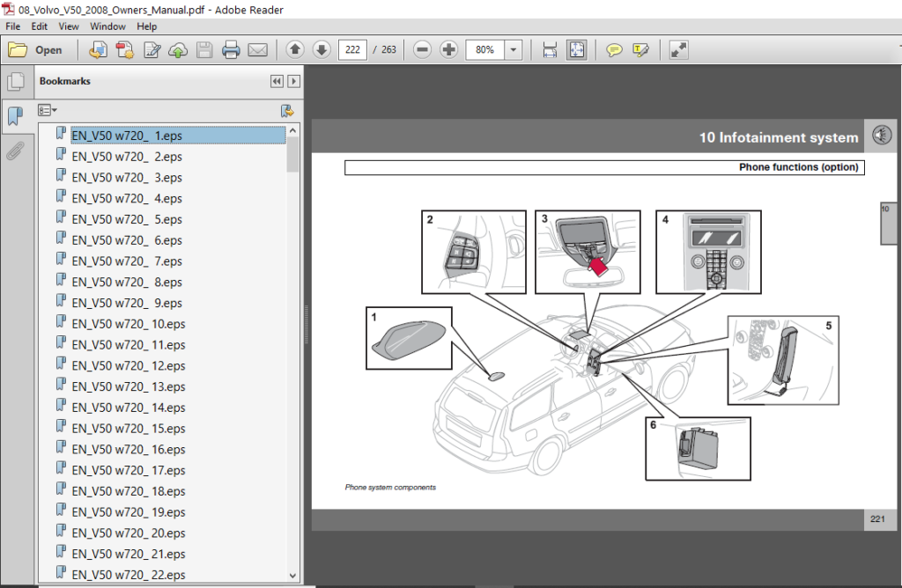Viewport: 902px width, 588px height.
Task: Select the Highlight text tool
Action: coord(641,50)
